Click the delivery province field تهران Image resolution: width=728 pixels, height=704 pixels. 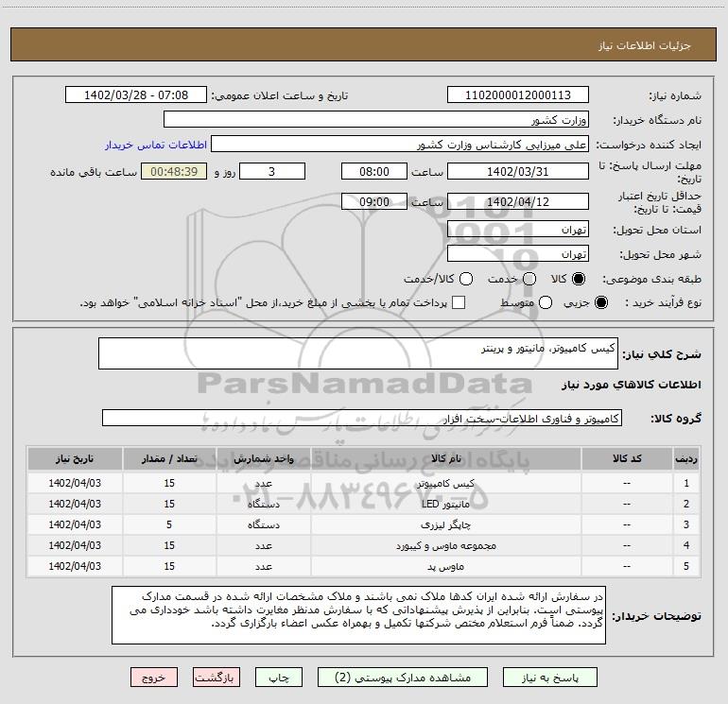[x=518, y=229]
